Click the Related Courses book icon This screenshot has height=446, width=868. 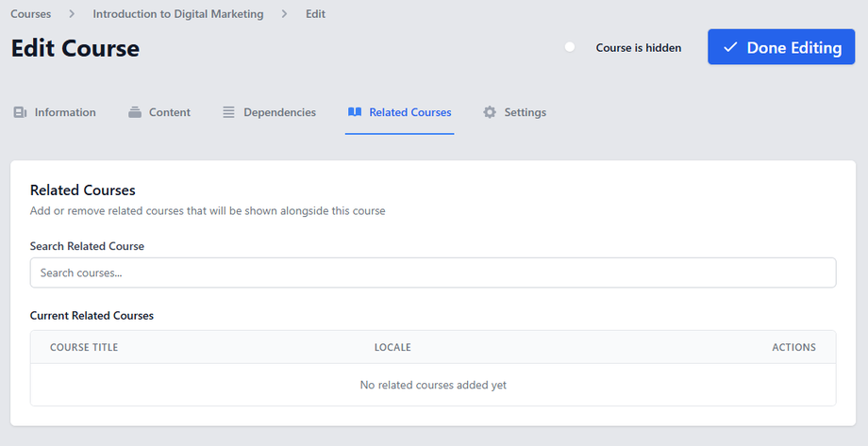click(355, 112)
